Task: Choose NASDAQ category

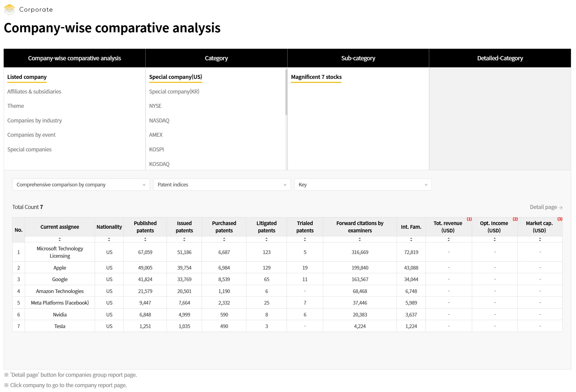Action: [x=159, y=121]
